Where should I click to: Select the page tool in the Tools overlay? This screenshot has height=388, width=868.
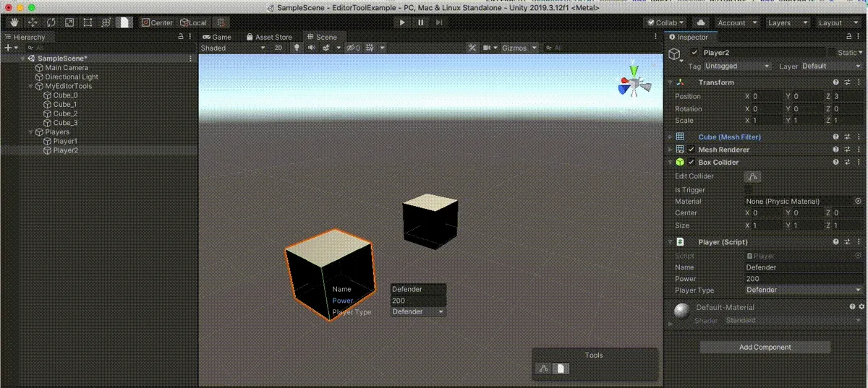(x=562, y=368)
